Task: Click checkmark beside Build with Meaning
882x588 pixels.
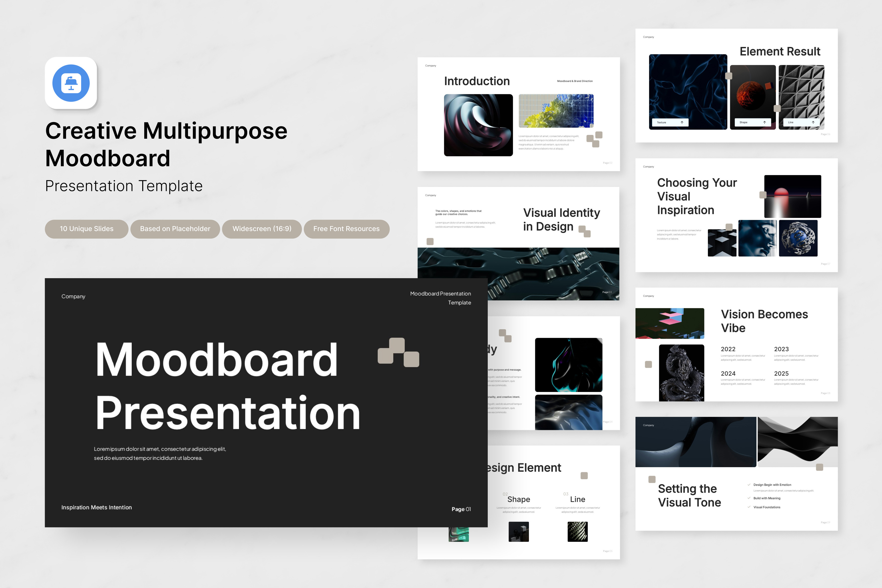Action: pyautogui.click(x=749, y=498)
